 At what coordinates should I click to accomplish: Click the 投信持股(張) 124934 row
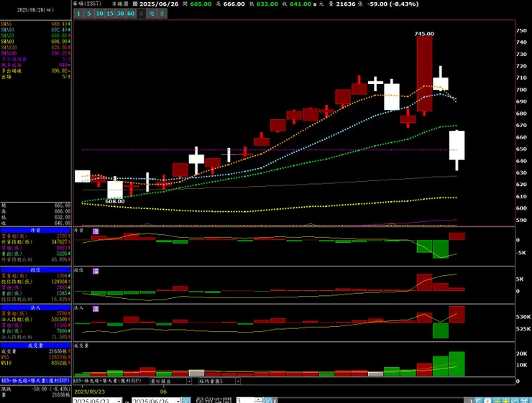click(x=36, y=282)
